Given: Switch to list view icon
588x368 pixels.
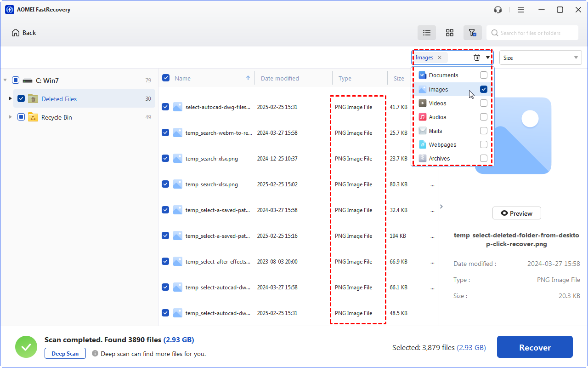Looking at the screenshot, I should click(x=427, y=33).
